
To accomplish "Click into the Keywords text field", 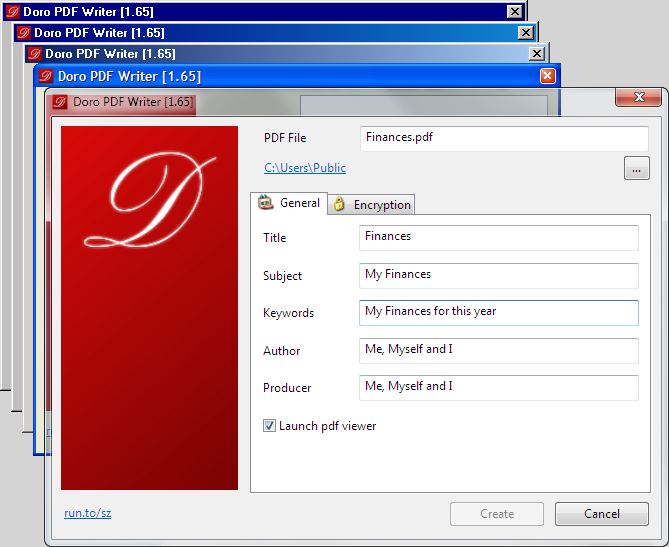I will coord(499,313).
